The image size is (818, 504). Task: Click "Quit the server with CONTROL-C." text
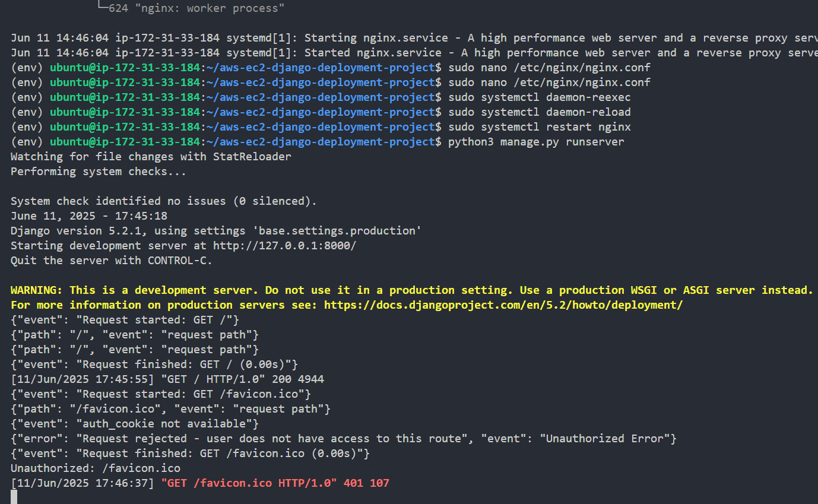pos(111,261)
